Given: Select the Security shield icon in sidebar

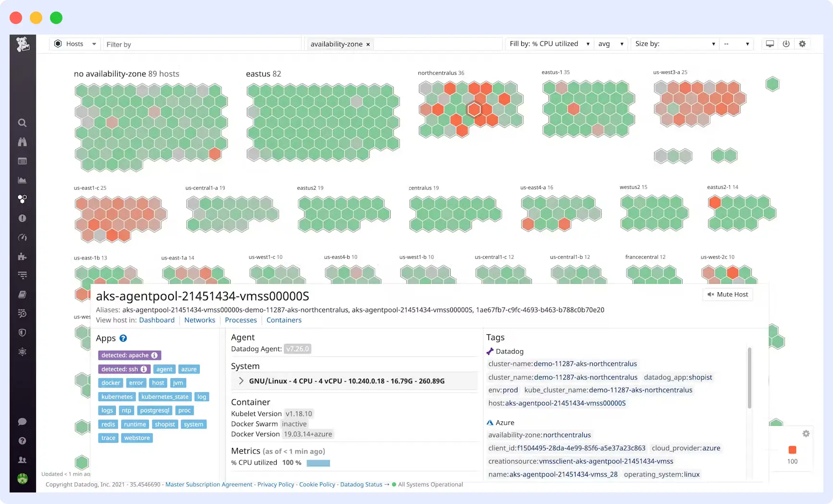Looking at the screenshot, I should [22, 332].
